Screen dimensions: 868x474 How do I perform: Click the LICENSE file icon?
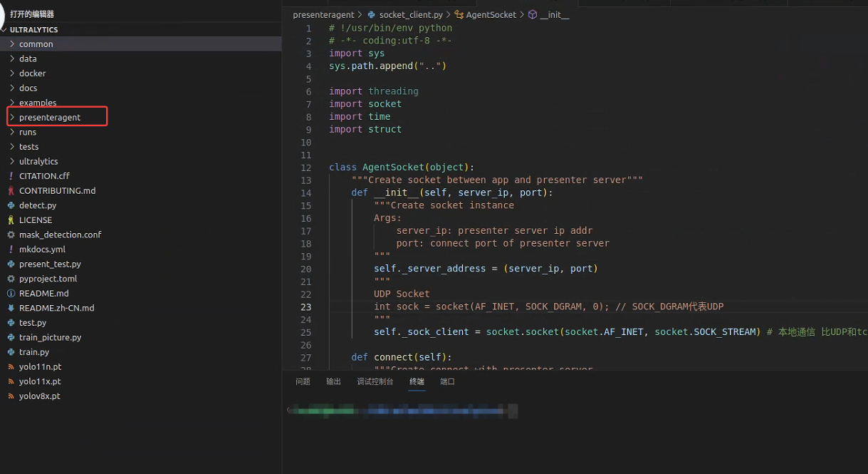pos(11,220)
